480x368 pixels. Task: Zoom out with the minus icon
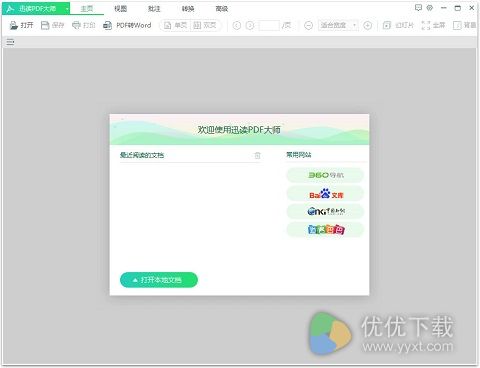coord(309,25)
